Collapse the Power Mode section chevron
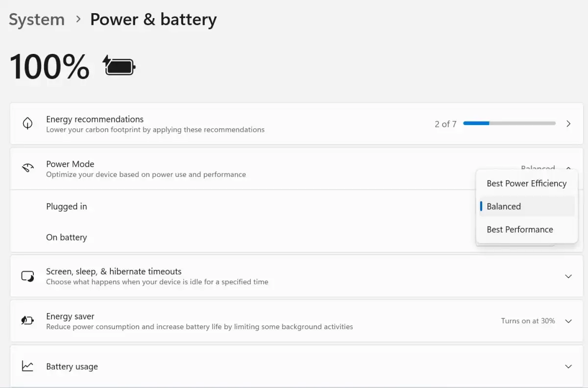 tap(568, 168)
